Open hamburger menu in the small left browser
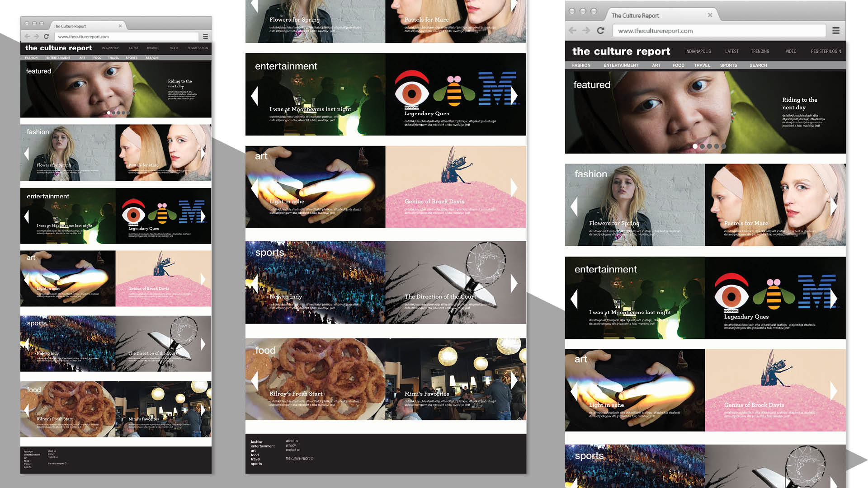This screenshot has width=868, height=488. [x=205, y=36]
